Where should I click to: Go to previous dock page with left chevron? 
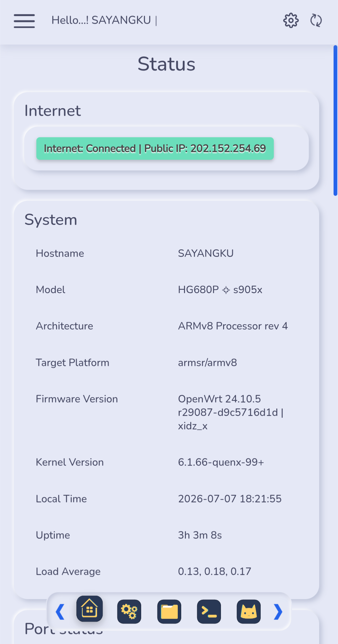tap(60, 612)
